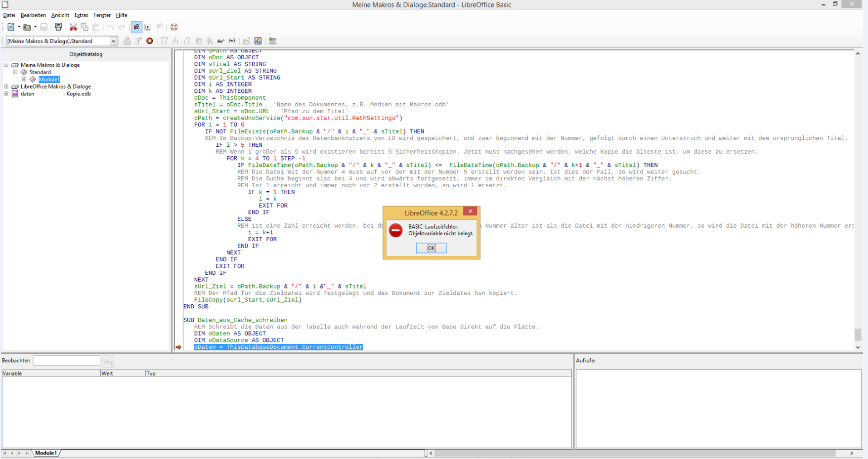Click the Cut scissors icon
The height and width of the screenshot is (459, 868).
73,27
